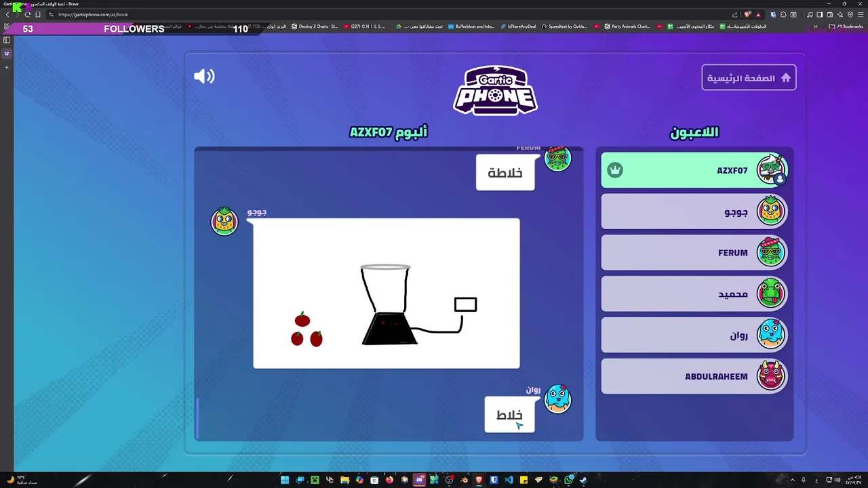This screenshot has width=868, height=488.
Task: Open the (237) CHILL bookmark
Action: (x=365, y=26)
